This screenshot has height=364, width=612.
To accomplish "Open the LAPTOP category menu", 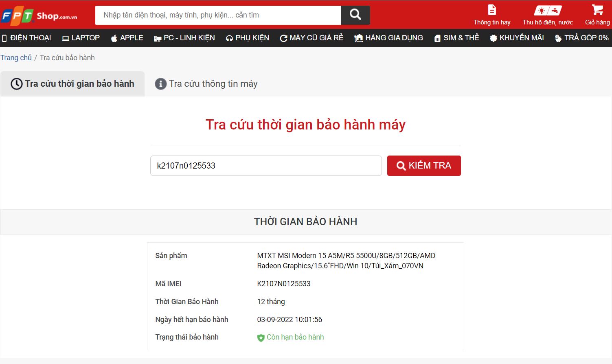I will coord(81,38).
